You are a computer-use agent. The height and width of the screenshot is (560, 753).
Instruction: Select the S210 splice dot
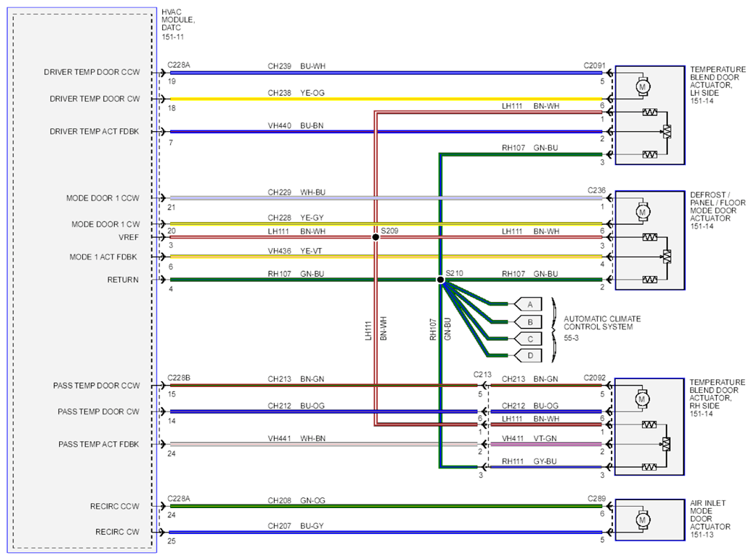tap(441, 280)
